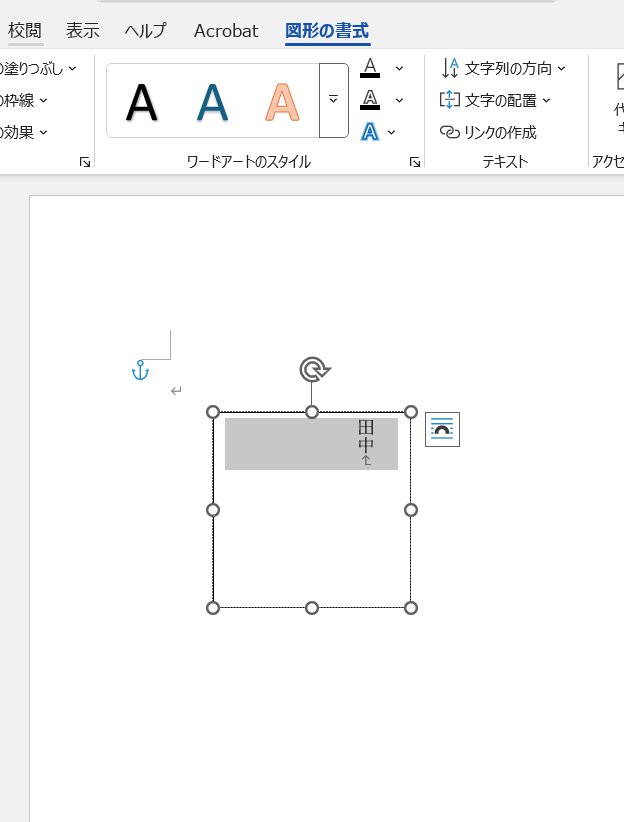Viewport: 624px width, 822px height.
Task: Open the ヘルプ tab
Action: pyautogui.click(x=146, y=30)
